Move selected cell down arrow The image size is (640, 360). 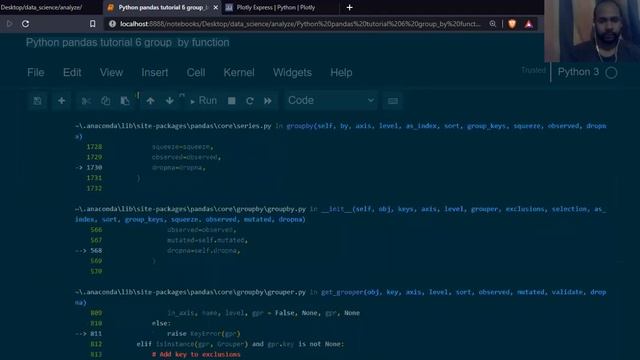(169, 101)
